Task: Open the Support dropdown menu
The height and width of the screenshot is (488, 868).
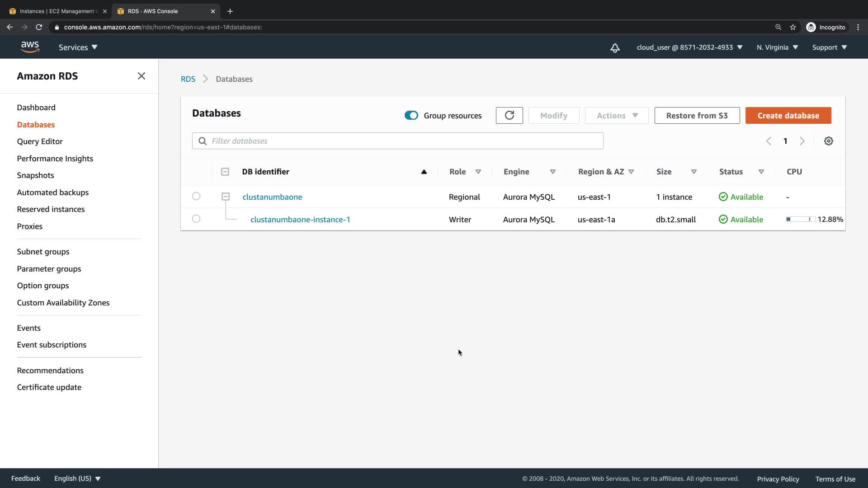Action: point(829,47)
